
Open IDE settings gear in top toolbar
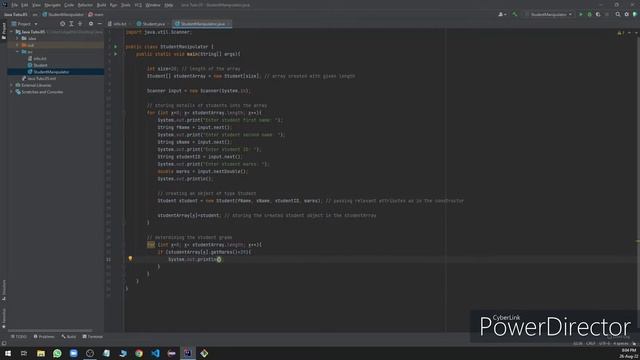[627, 14]
